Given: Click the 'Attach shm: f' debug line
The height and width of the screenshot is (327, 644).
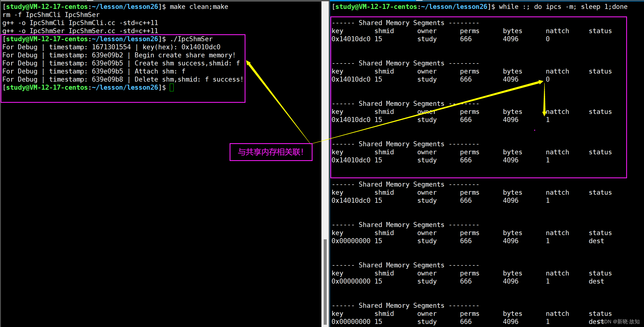Looking at the screenshot, I should (160, 71).
